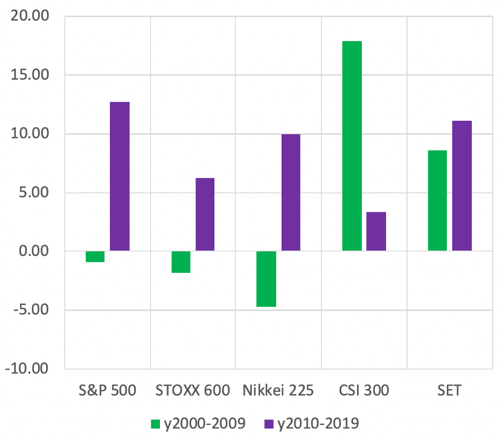Select the CSI 300 category label
504x442 pixels.
click(x=363, y=390)
